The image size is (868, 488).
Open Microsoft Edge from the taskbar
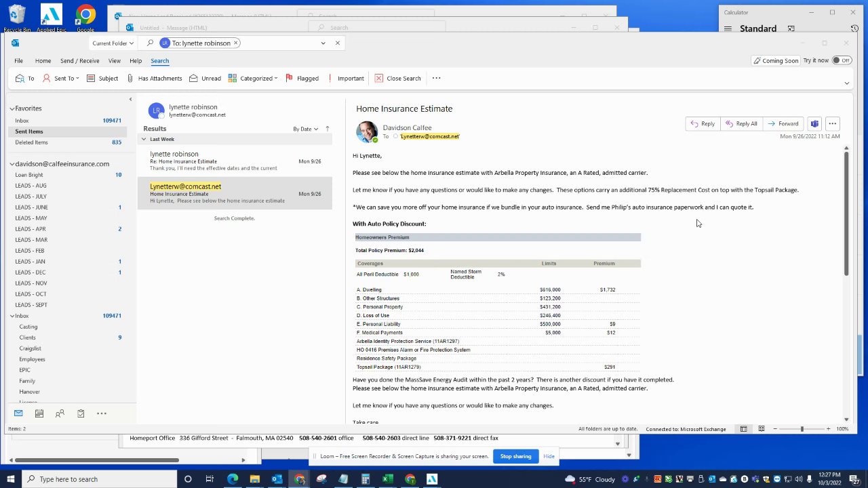coord(233,479)
